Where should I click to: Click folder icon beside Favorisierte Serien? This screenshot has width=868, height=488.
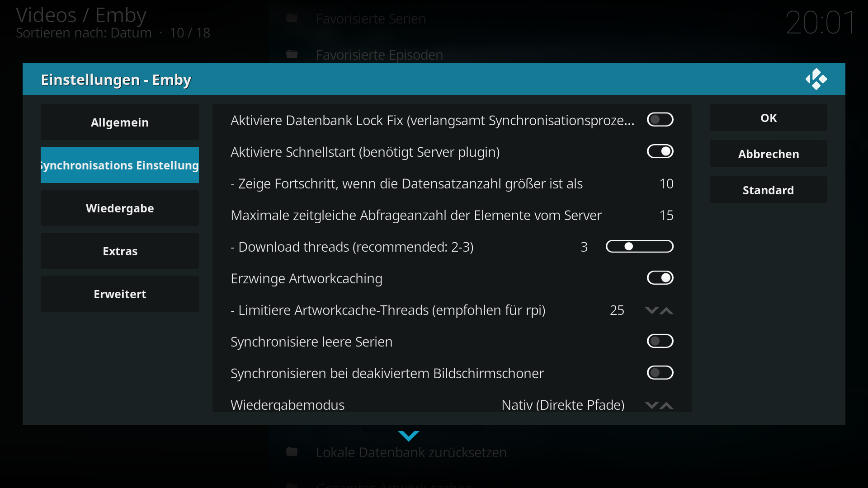[292, 19]
